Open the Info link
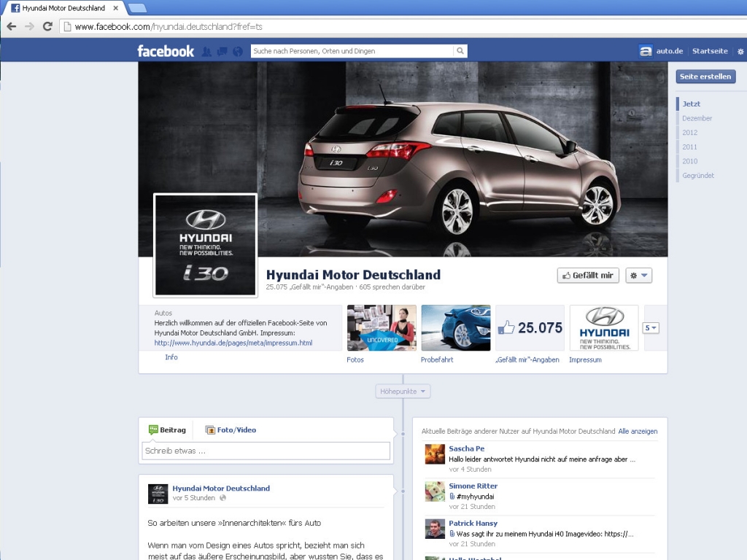 click(171, 357)
